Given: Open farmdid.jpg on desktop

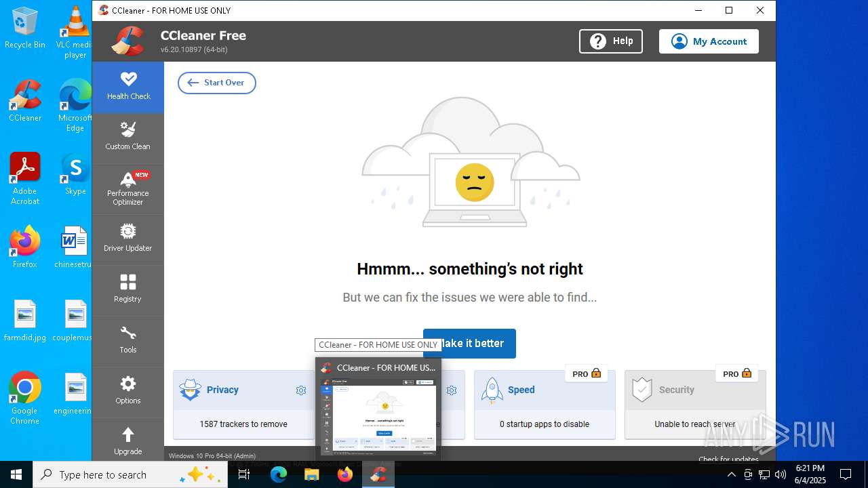Looking at the screenshot, I should 25,321.
